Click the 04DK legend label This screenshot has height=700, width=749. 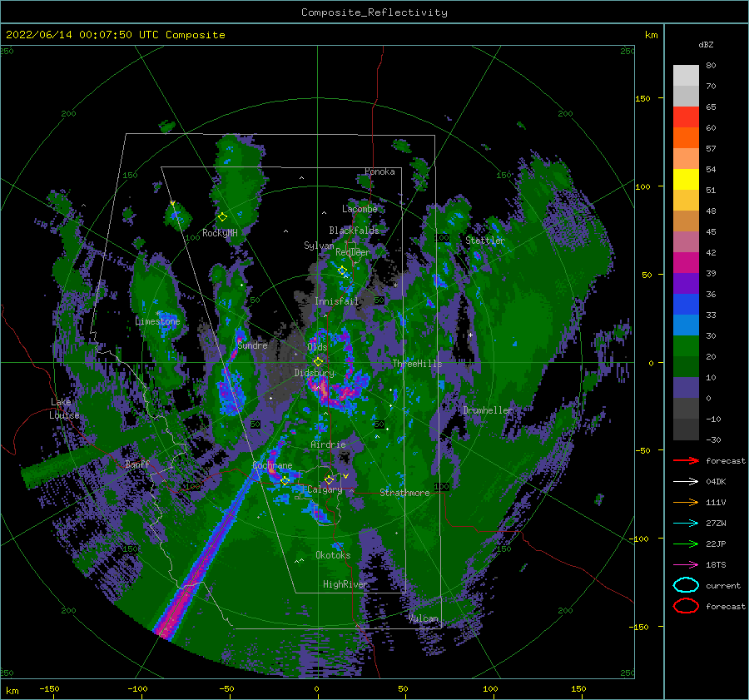[x=716, y=482]
